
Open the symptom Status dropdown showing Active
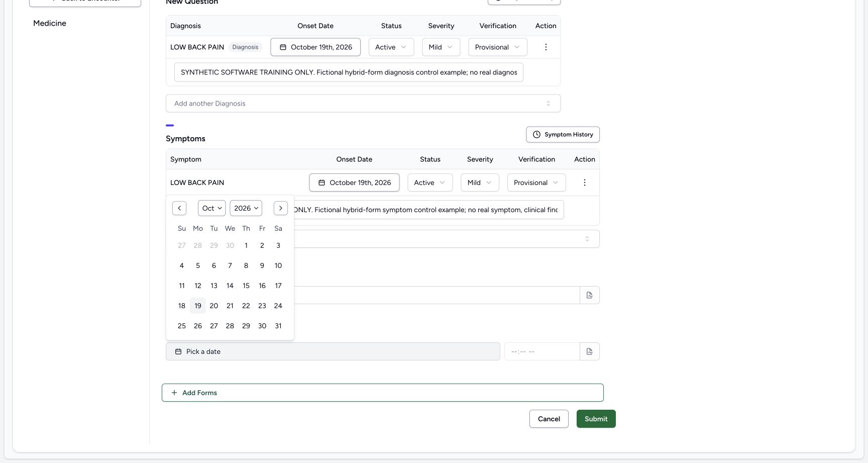430,182
